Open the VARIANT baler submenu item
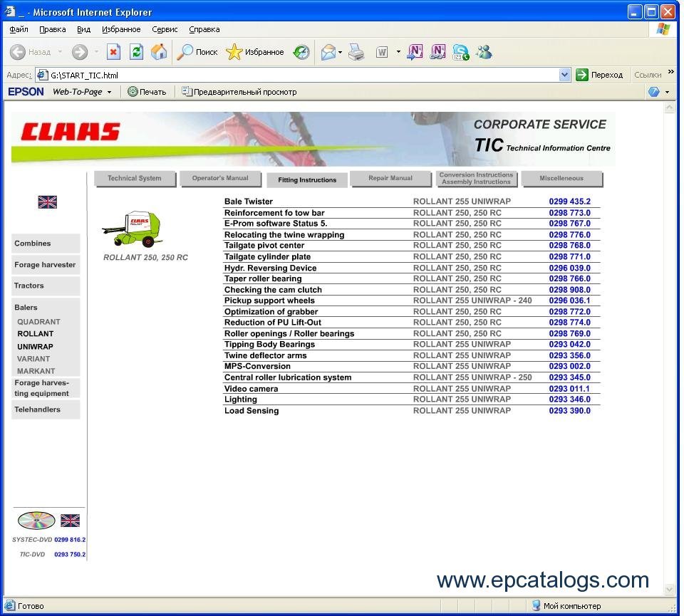 (x=33, y=359)
